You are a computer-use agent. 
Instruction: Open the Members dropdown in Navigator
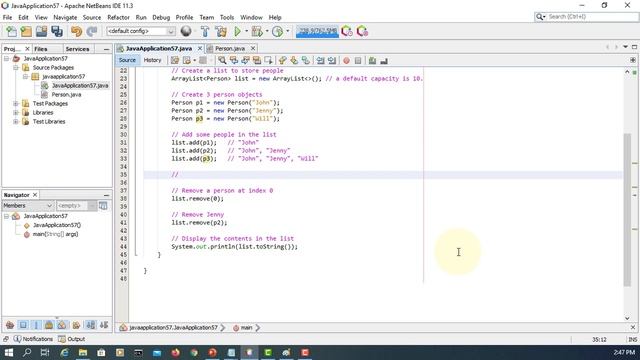(x=28, y=206)
